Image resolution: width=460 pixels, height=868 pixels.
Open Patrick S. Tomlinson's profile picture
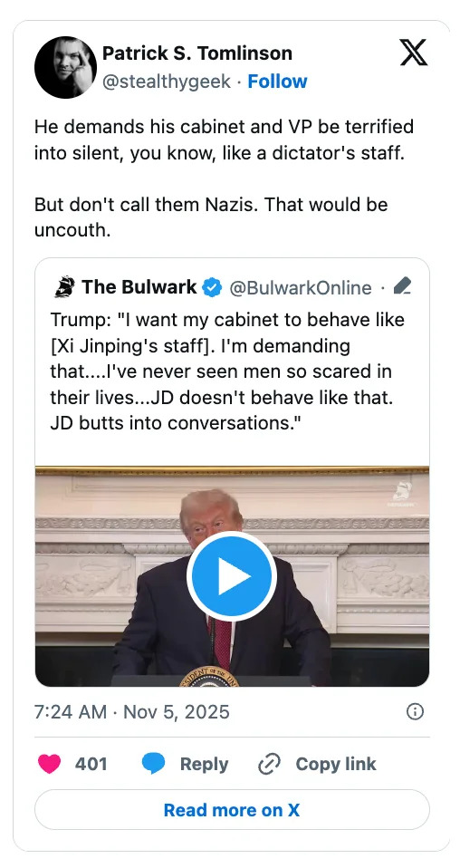65,68
